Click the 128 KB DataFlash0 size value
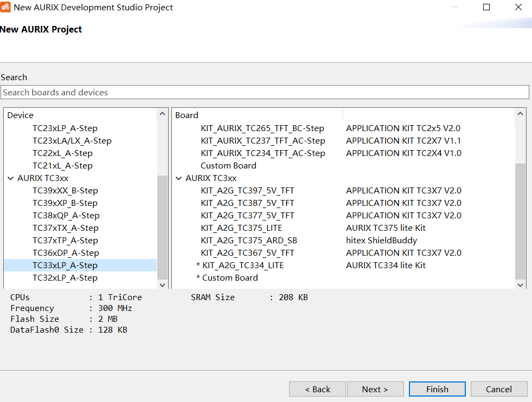532x402 pixels. pyautogui.click(x=113, y=330)
